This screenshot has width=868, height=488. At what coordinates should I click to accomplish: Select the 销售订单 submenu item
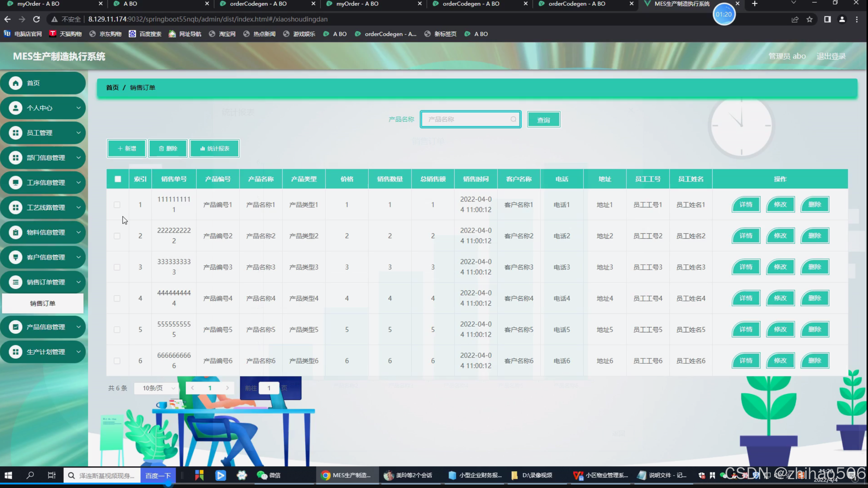point(43,303)
